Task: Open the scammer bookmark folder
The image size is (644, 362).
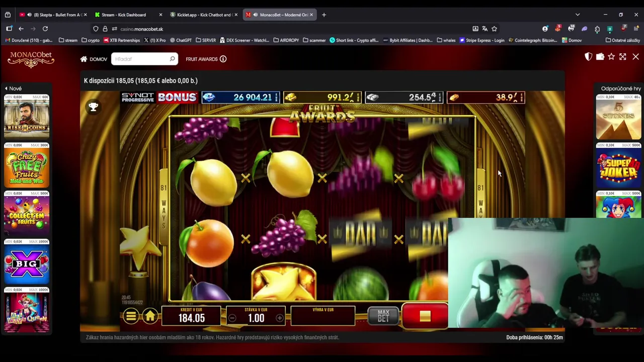Action: pos(314,40)
